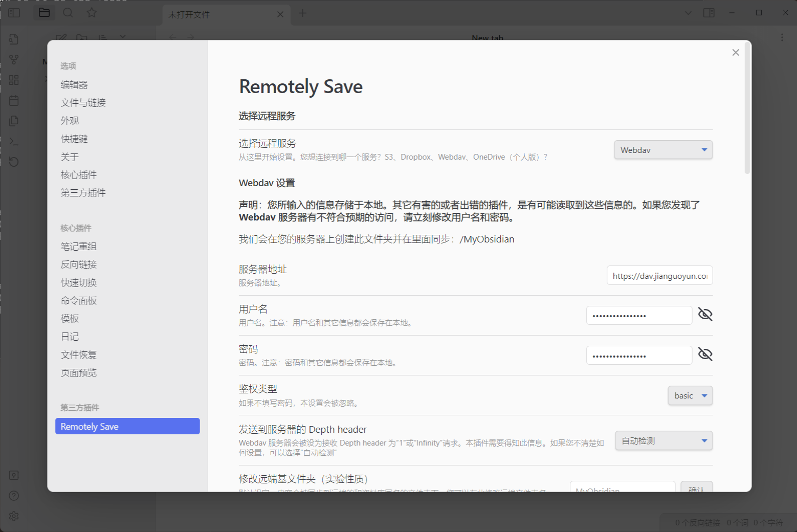Expand the 自动检测 Depth header dropdown
Image resolution: width=797 pixels, height=532 pixels.
[663, 440]
